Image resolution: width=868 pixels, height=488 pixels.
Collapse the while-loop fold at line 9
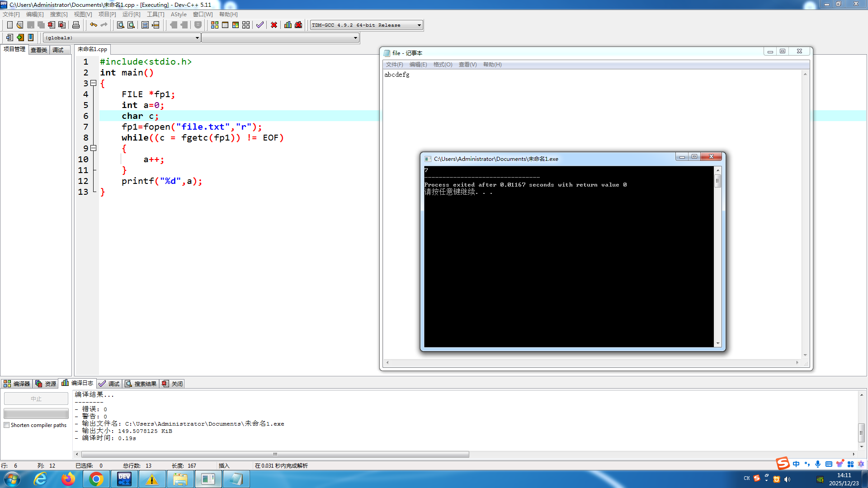point(94,148)
